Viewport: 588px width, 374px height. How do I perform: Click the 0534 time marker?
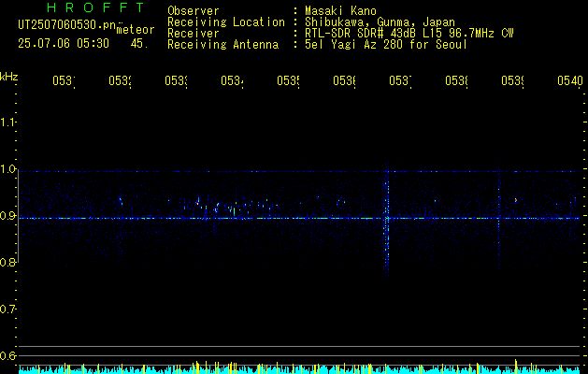click(x=232, y=80)
